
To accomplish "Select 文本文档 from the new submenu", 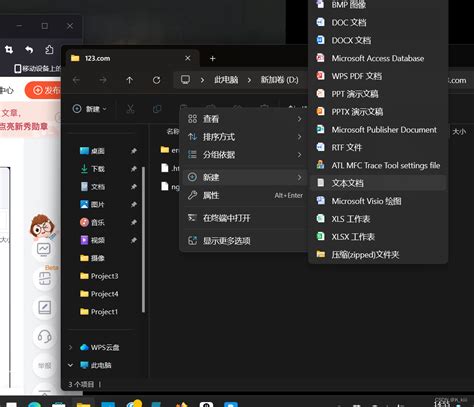I will (x=378, y=183).
